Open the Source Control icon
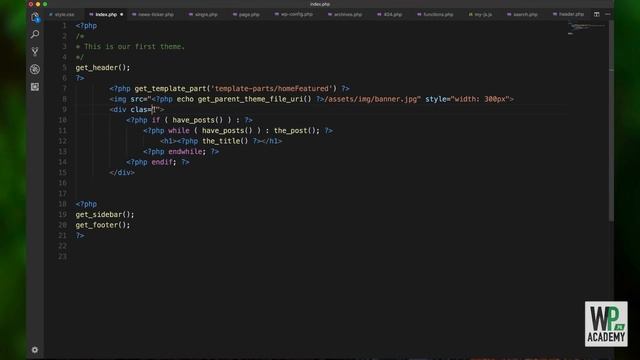640x360 pixels. 35,51
